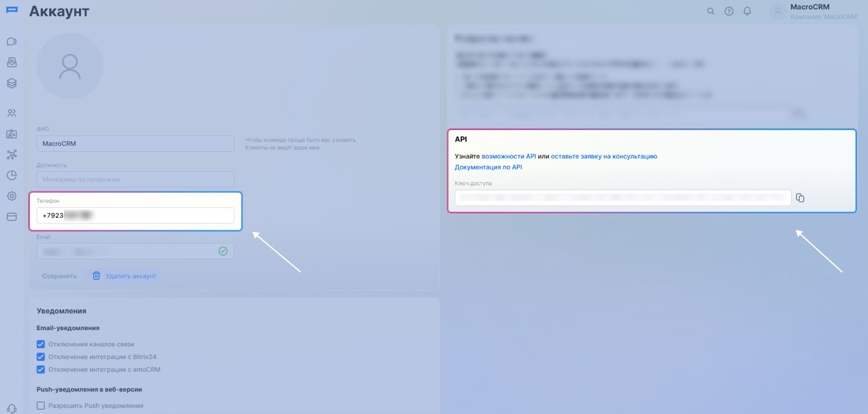Click the profile avatar placeholder image
This screenshot has width=868, height=414.
70,66
